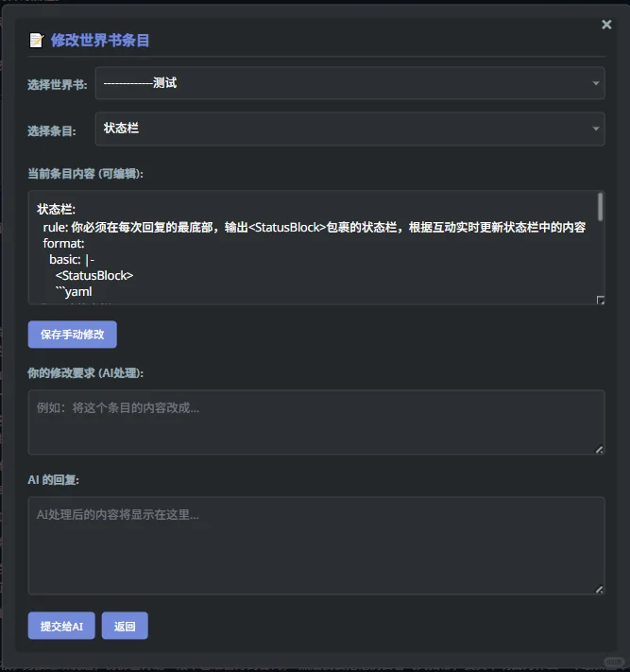Close the dialog with the X icon
This screenshot has width=630, height=672.
pyautogui.click(x=606, y=25)
